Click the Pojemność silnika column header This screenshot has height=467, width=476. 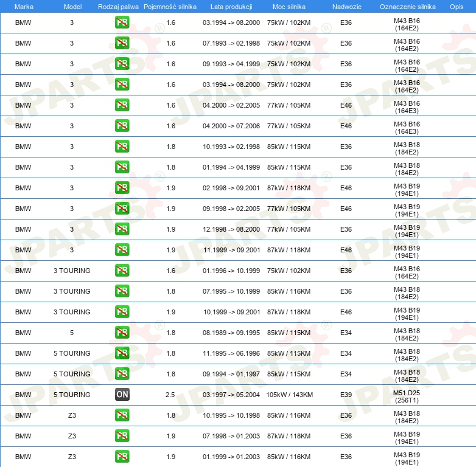(x=170, y=7)
